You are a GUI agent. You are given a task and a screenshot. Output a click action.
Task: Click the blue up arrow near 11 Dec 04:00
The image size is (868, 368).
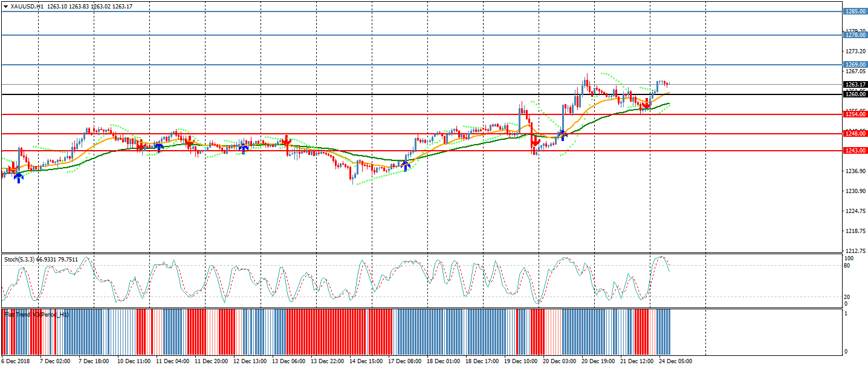point(159,147)
